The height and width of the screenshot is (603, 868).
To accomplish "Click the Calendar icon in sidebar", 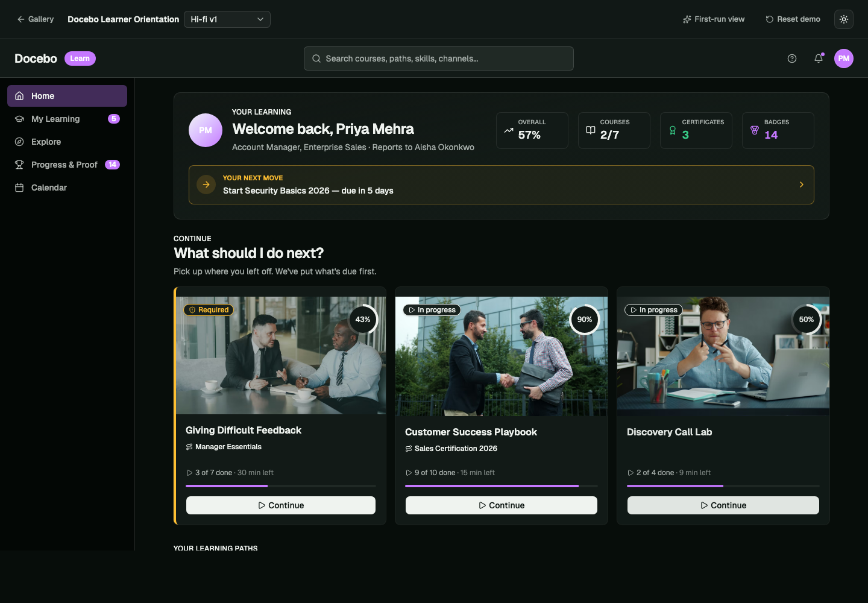I will click(x=19, y=188).
